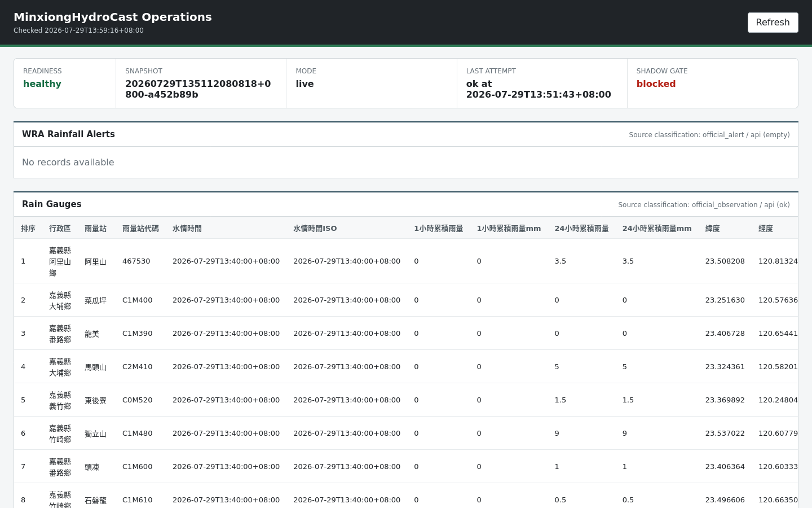Select the live mode value
Image resolution: width=812 pixels, height=508 pixels.
(x=304, y=84)
